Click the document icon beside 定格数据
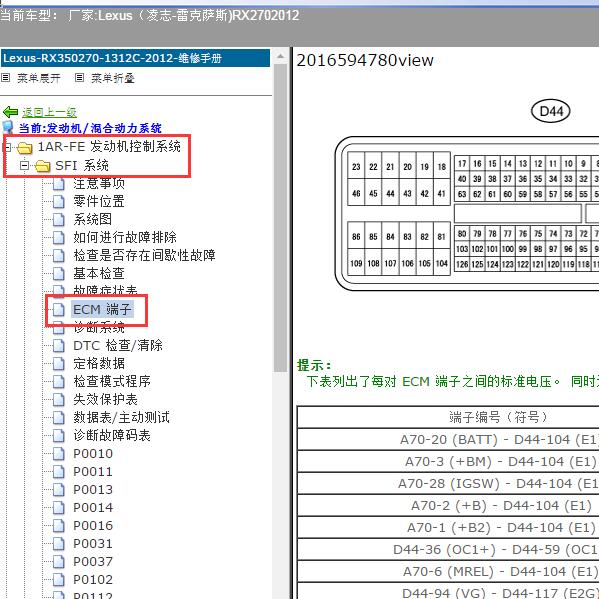Viewport: 599px width, 599px height. pyautogui.click(x=58, y=363)
